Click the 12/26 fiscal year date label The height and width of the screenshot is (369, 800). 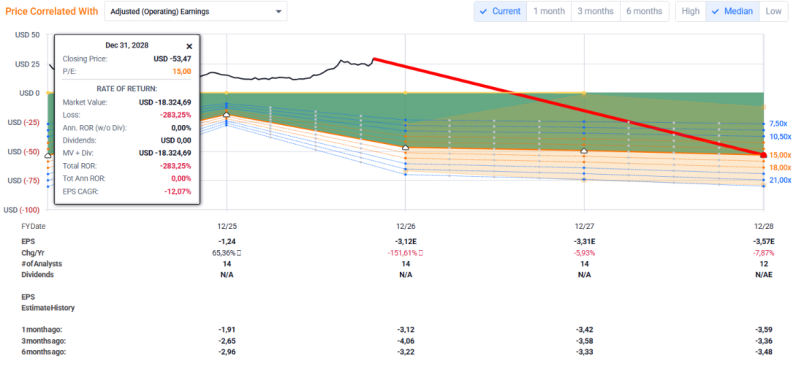[x=406, y=226]
